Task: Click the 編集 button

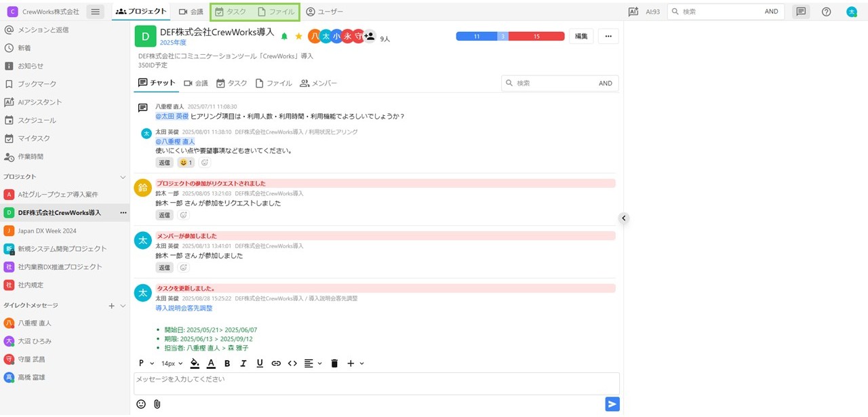Action: click(581, 36)
